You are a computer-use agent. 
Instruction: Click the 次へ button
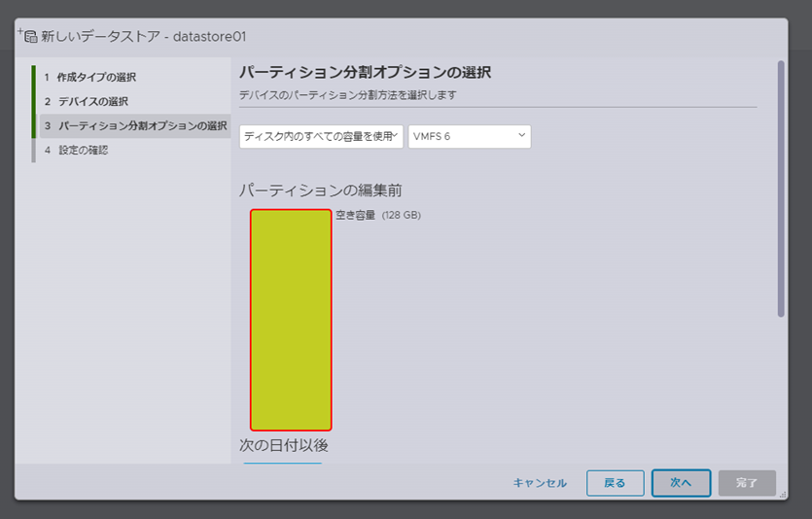[681, 483]
